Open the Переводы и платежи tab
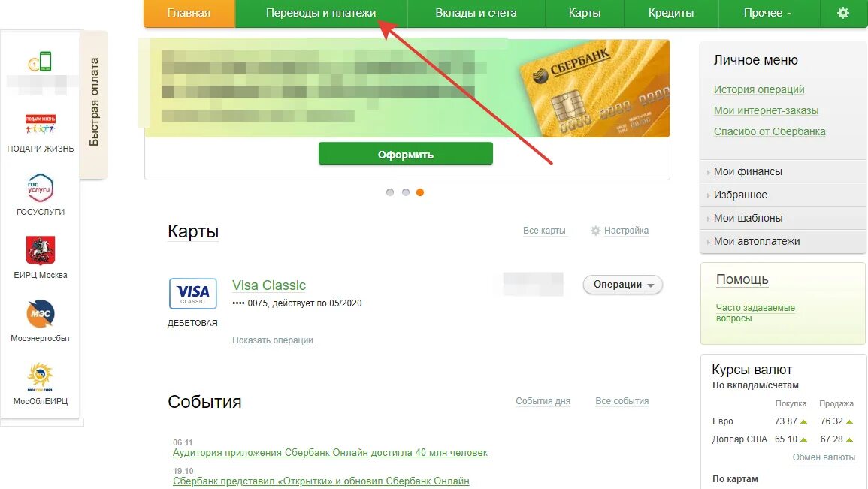The width and height of the screenshot is (868, 489). pyautogui.click(x=320, y=14)
